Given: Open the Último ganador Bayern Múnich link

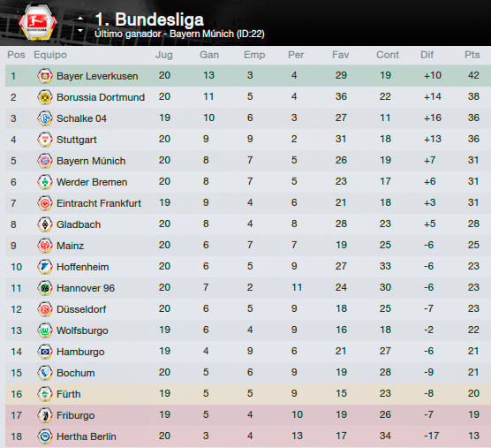Looking at the screenshot, I should 179,34.
